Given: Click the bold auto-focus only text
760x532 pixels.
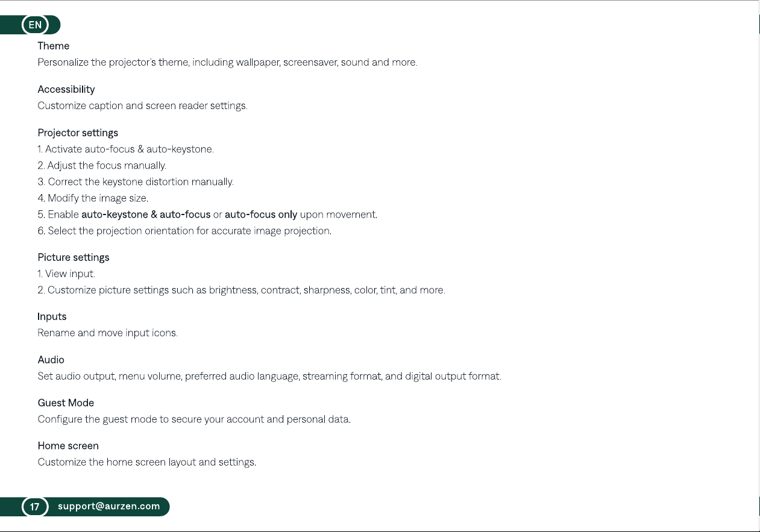Looking at the screenshot, I should (261, 214).
